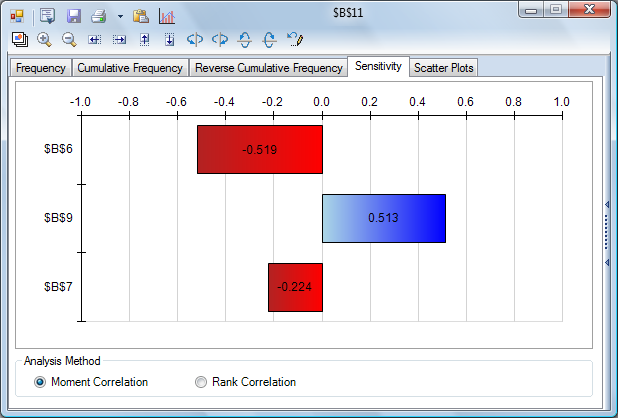
Task: Expand the side panel splitter on right edge
Action: click(x=606, y=233)
